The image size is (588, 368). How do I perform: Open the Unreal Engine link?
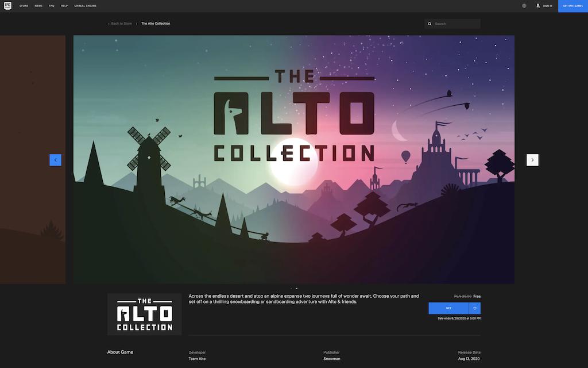coord(85,6)
